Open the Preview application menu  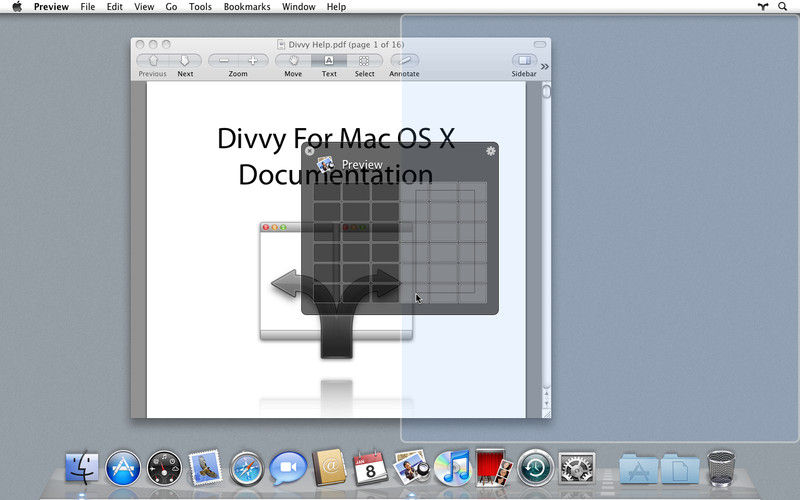click(x=52, y=7)
